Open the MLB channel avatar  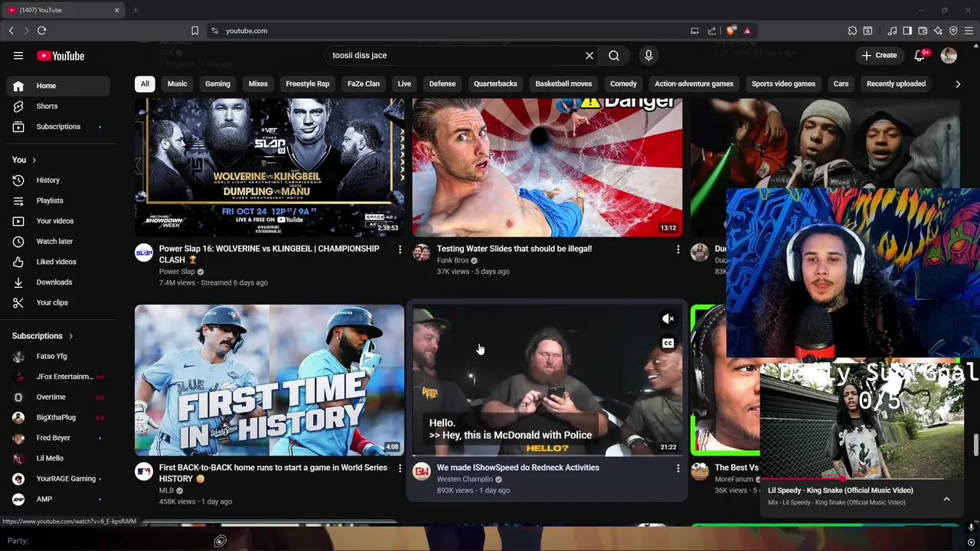click(144, 471)
